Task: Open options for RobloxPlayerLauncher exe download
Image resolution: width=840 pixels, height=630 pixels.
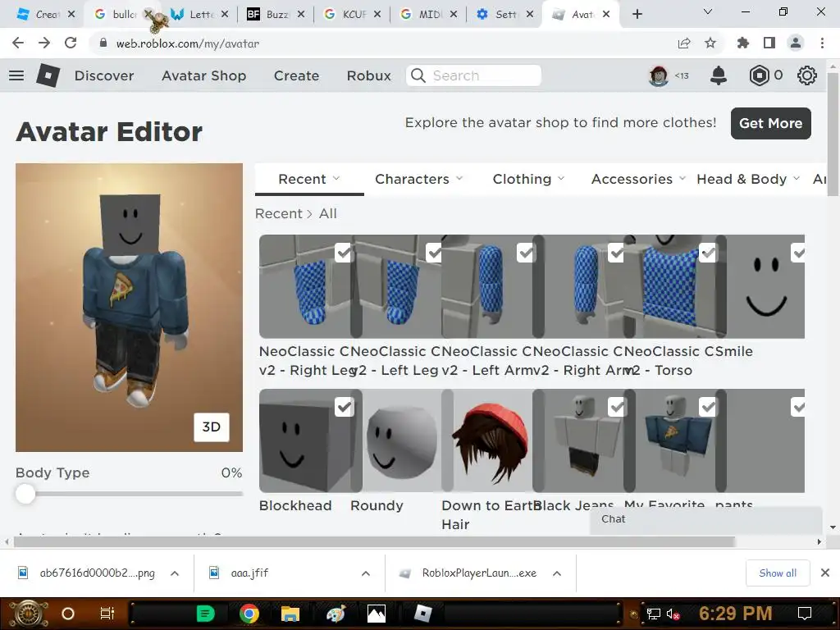Action: [x=557, y=573]
